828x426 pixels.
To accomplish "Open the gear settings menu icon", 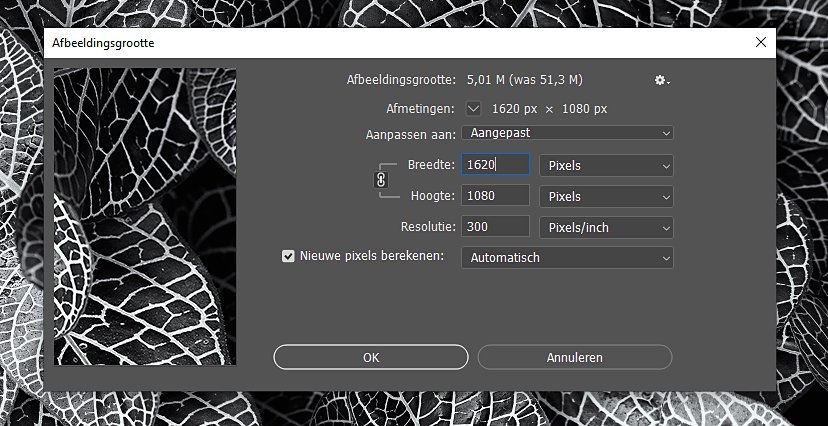I will coord(661,80).
